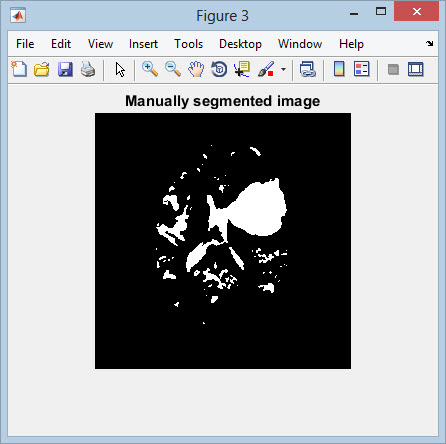Open the Tools menu
This screenshot has height=444, width=446.
[x=188, y=44]
